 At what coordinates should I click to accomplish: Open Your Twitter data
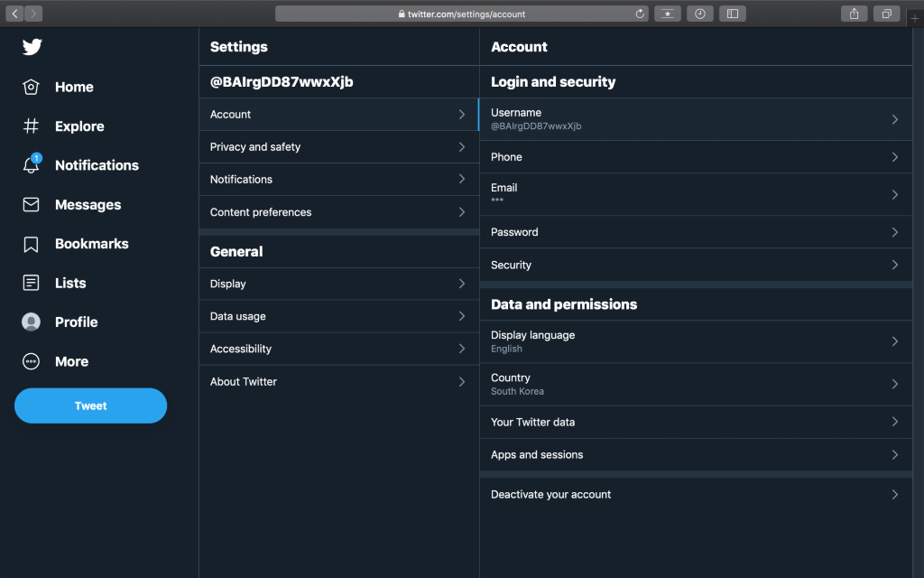pos(696,422)
